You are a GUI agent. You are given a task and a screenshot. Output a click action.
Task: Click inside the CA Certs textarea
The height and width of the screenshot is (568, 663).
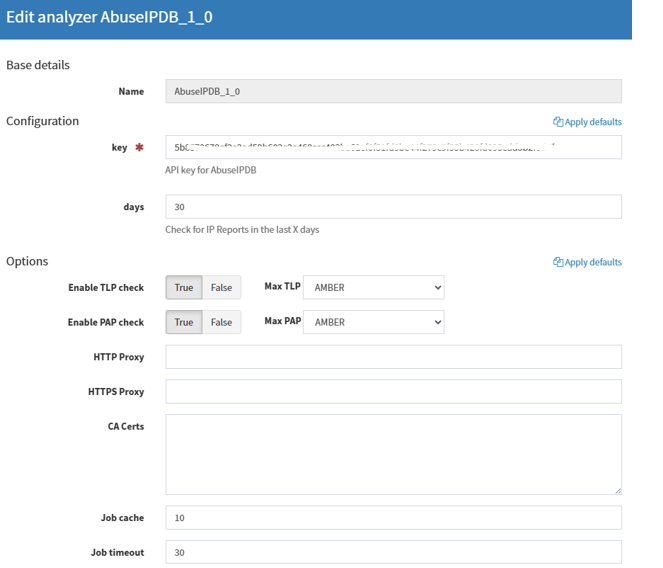[x=393, y=455]
